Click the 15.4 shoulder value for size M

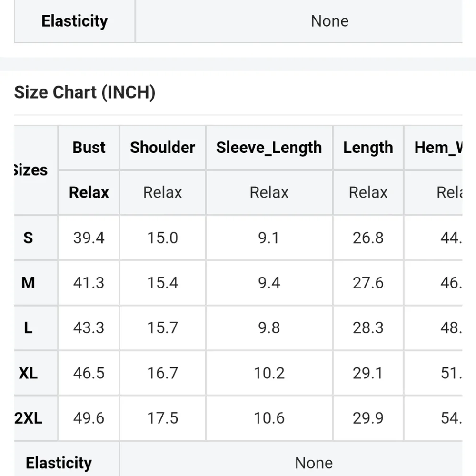coord(162,283)
